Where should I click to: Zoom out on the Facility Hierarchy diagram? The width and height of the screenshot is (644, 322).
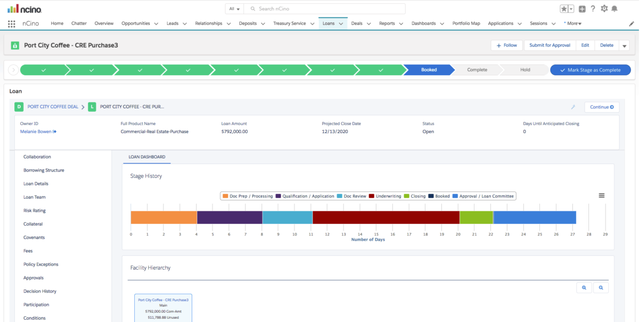[601, 287]
